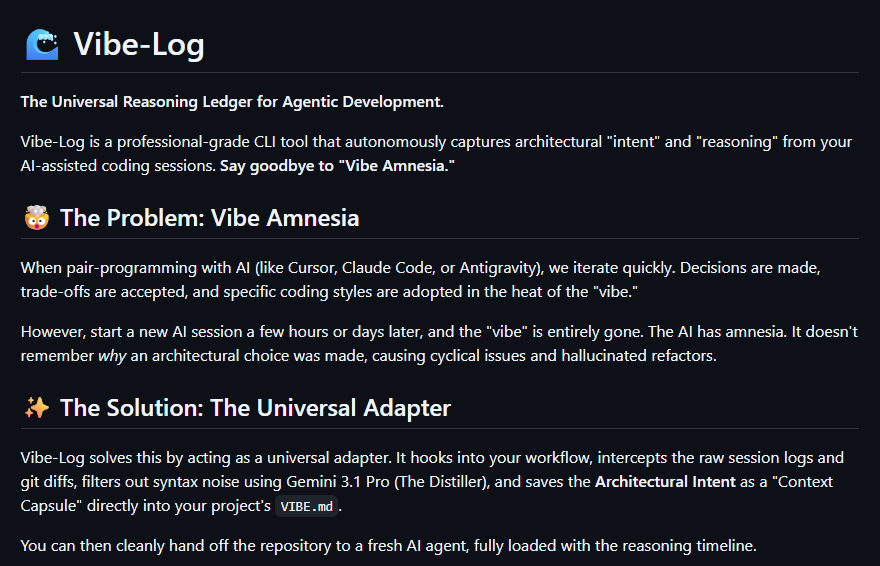The image size is (880, 566).
Task: Select the "The Problem: Vibe Amnesia" heading
Action: click(x=209, y=218)
